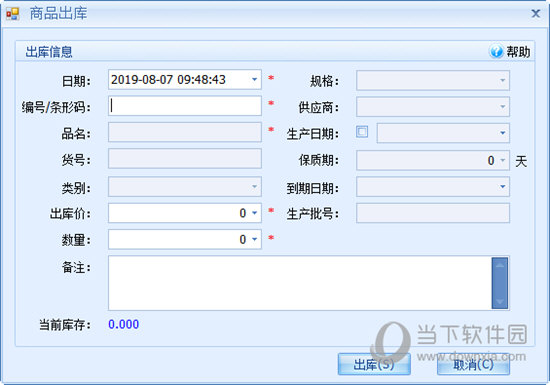Click the 0.000 current stock value
Image resolution: width=550 pixels, height=385 pixels.
123,324
